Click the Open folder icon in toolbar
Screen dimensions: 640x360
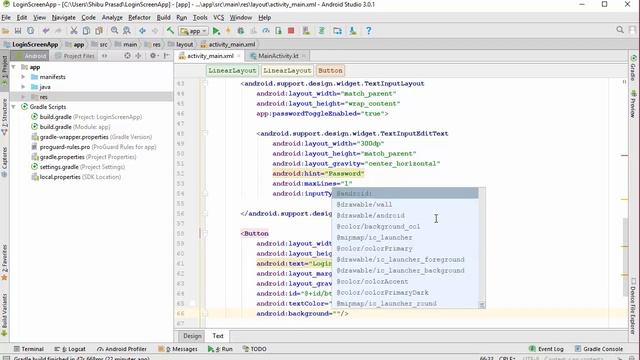(5, 31)
